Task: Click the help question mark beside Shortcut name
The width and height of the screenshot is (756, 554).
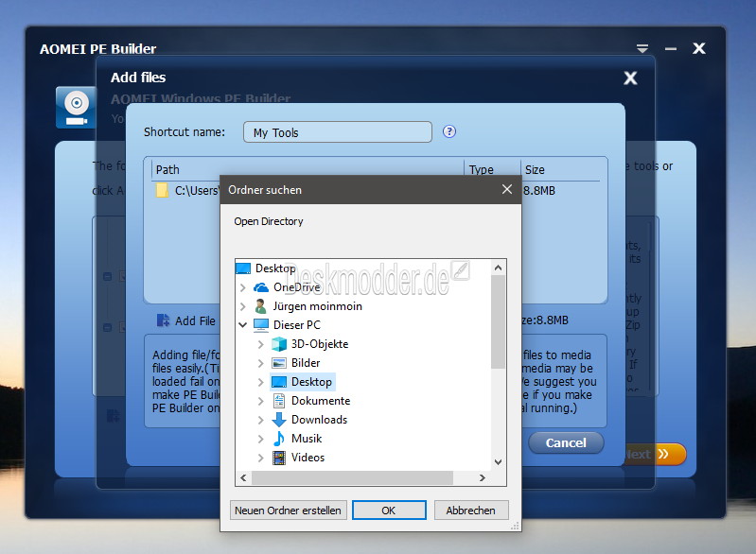Action: (x=449, y=131)
